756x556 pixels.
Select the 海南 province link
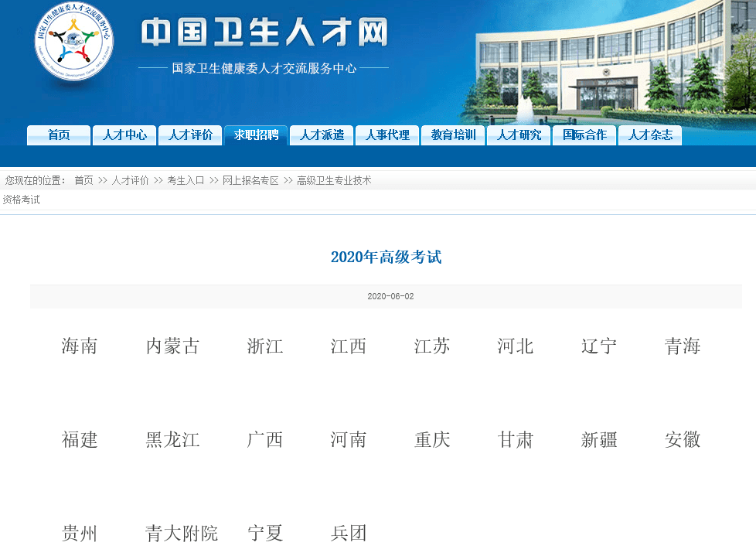[80, 346]
